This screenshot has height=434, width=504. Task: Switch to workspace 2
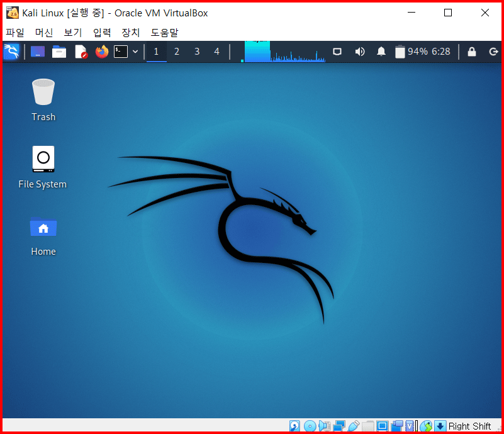coord(176,52)
